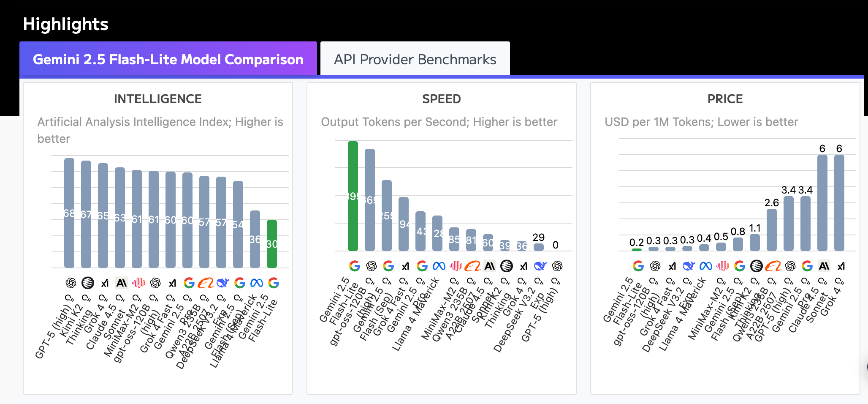Click the green bar in the Speed chart
The image size is (868, 404).
(353, 196)
